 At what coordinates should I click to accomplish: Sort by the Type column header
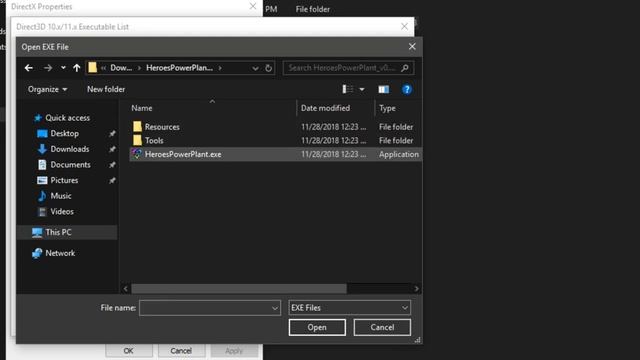pos(387,108)
